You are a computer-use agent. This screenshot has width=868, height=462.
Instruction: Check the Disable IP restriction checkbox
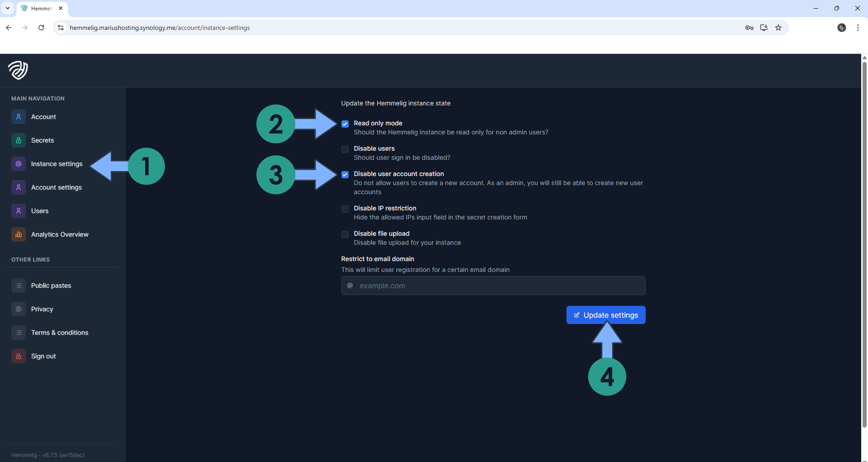[x=345, y=209]
